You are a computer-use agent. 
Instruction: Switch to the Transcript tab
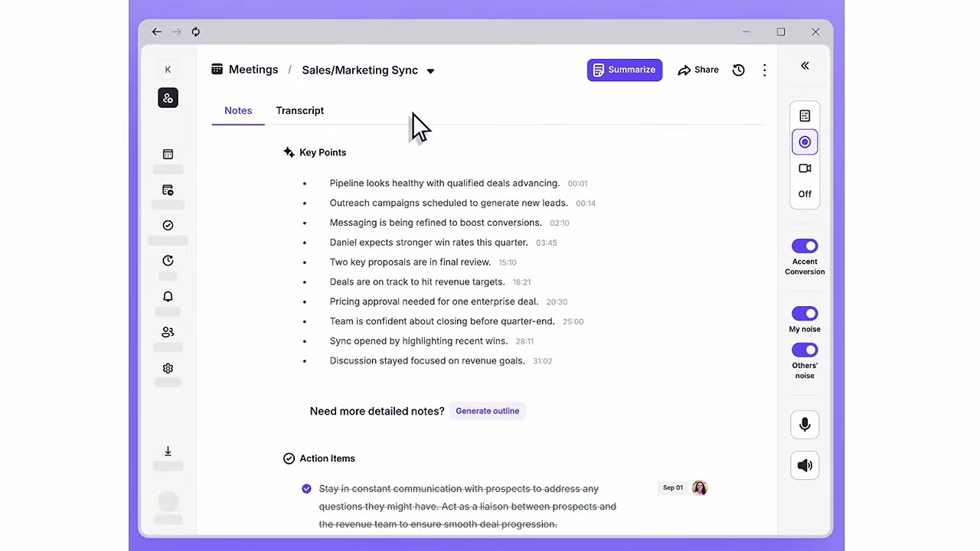pos(300,110)
